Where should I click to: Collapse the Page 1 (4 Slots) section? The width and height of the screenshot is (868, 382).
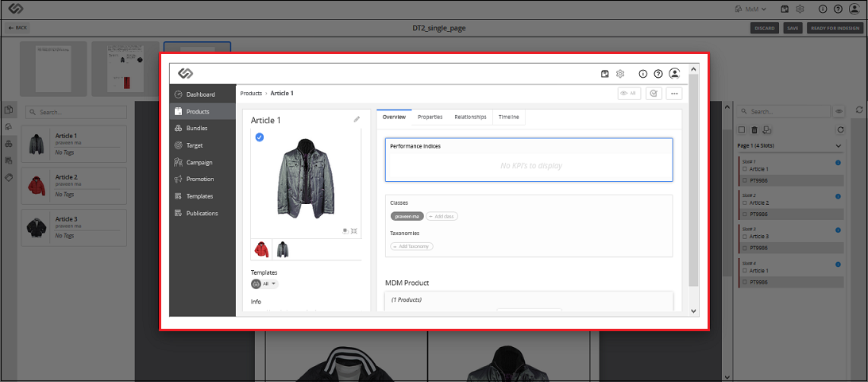838,145
